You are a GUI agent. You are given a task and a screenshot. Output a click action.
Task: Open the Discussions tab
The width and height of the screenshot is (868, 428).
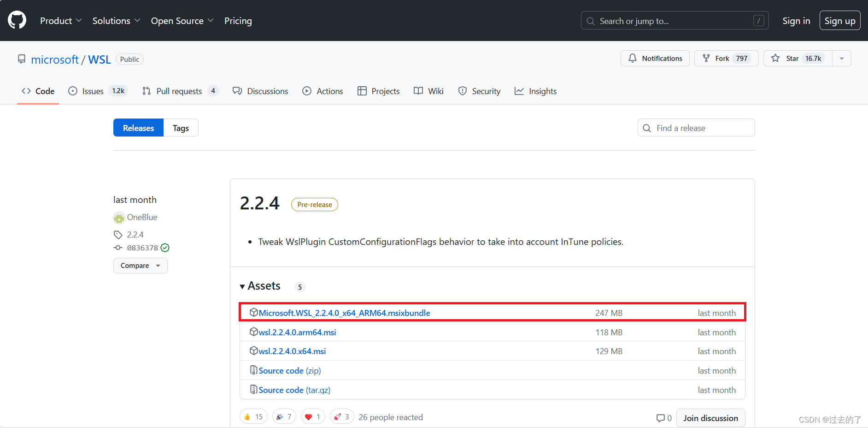point(260,91)
